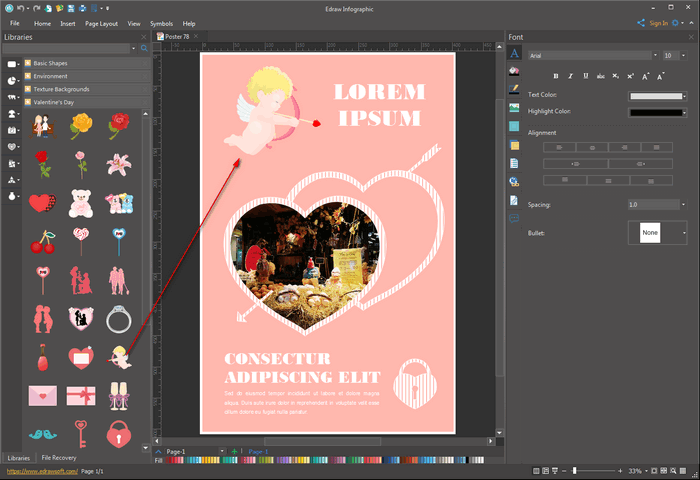Image resolution: width=700 pixels, height=480 pixels.
Task: Select the Cupid clipart in library
Action: click(x=120, y=355)
